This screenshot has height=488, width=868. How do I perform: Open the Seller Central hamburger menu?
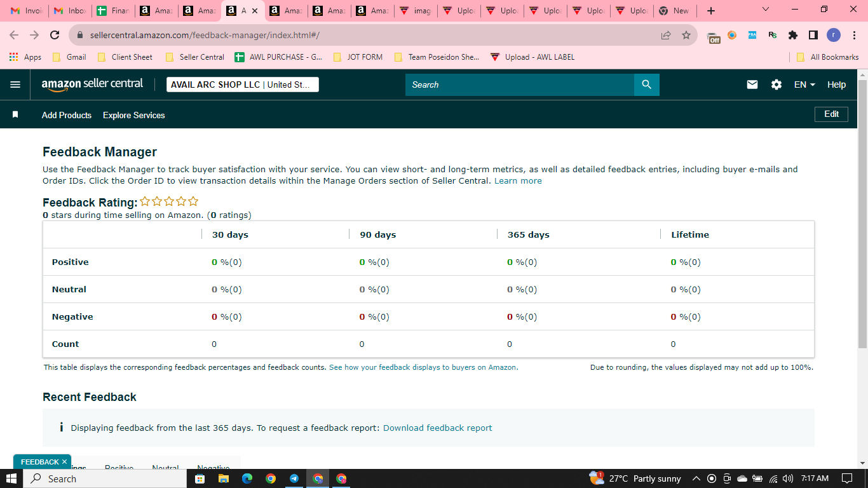pos(15,85)
